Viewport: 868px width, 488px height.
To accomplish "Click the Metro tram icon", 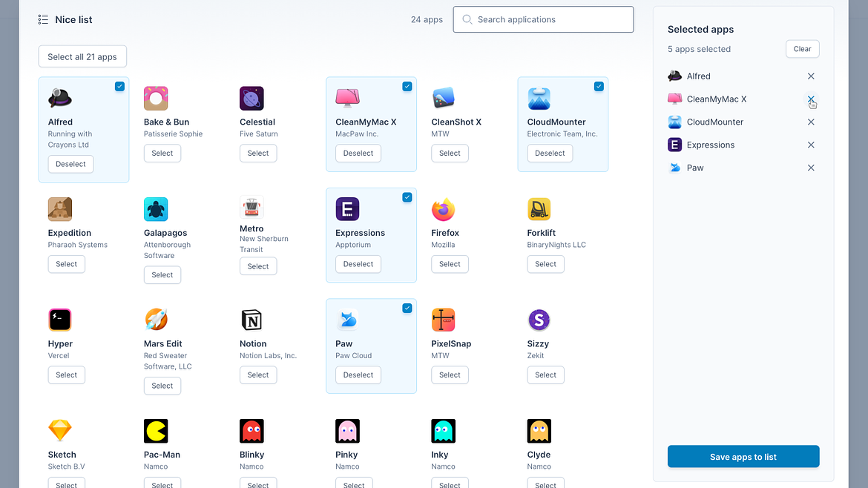I will point(251,207).
